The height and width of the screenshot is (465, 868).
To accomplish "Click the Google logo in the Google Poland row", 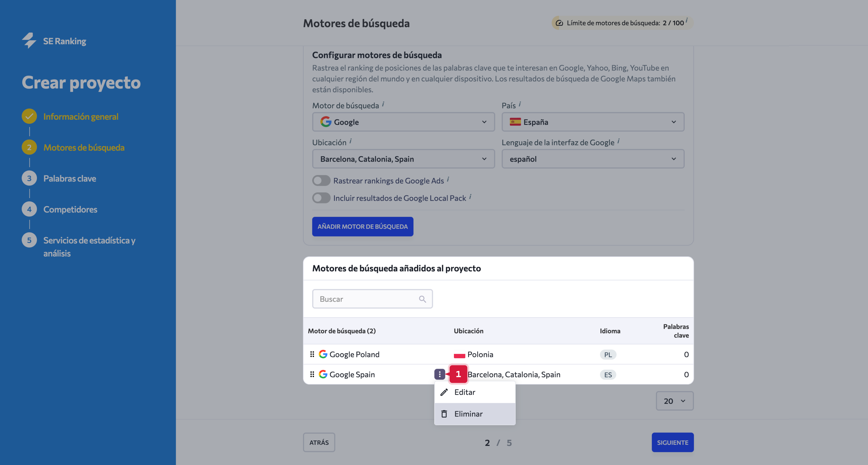I will (323, 354).
